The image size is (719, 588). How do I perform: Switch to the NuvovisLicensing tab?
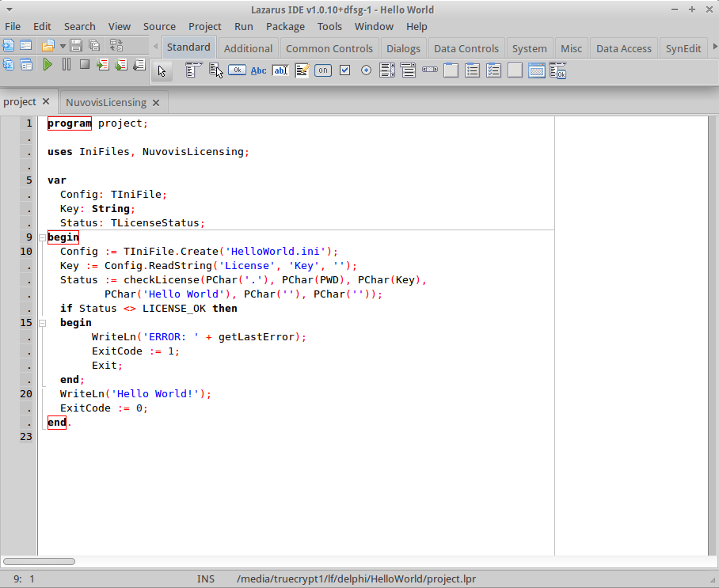pyautogui.click(x=105, y=101)
